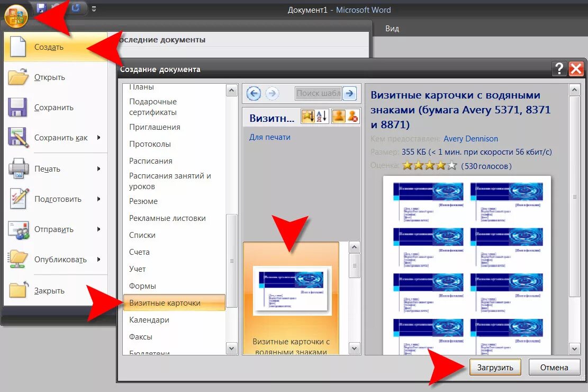The height and width of the screenshot is (392, 588).
Task: Click the open folder icon
Action: (18, 77)
